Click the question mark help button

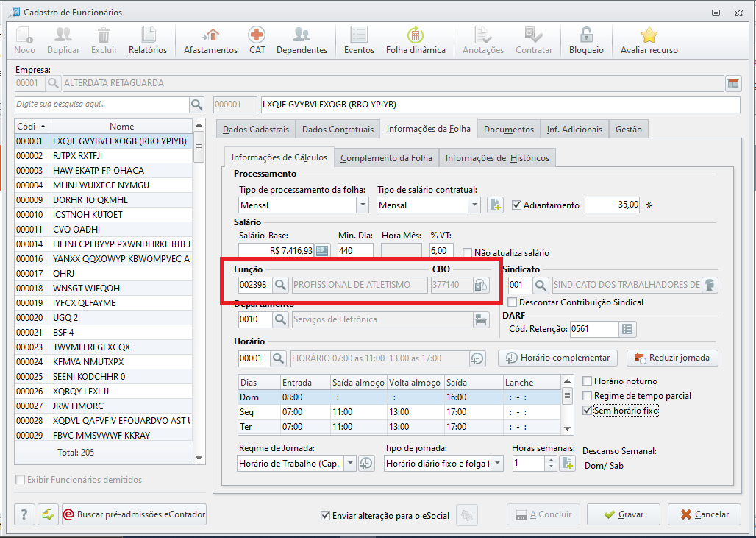[x=24, y=515]
